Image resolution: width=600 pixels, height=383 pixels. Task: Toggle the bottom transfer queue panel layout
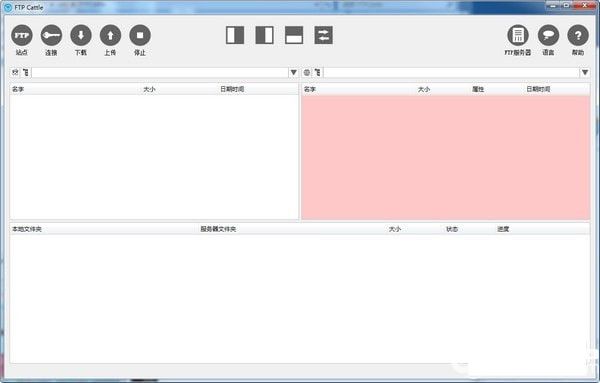click(x=294, y=35)
